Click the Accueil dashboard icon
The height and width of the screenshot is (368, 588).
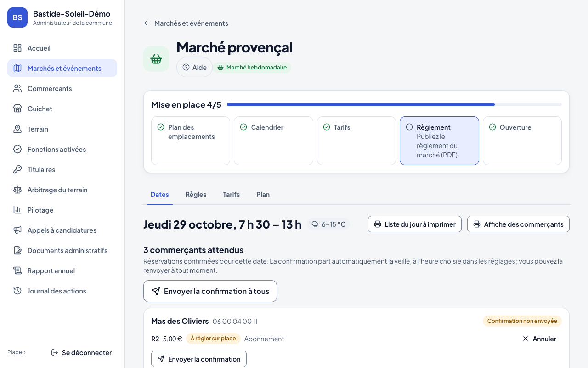[17, 48]
